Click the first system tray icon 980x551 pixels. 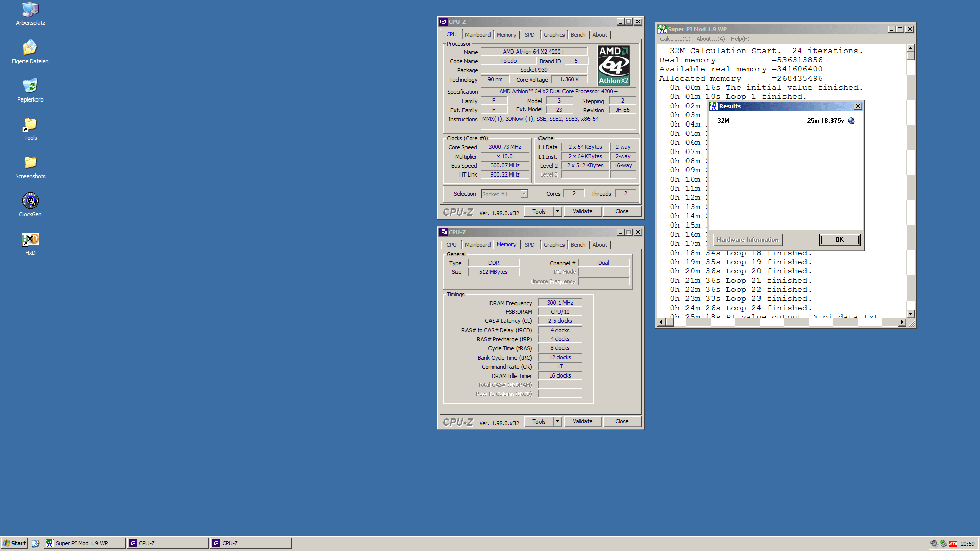[934, 544]
